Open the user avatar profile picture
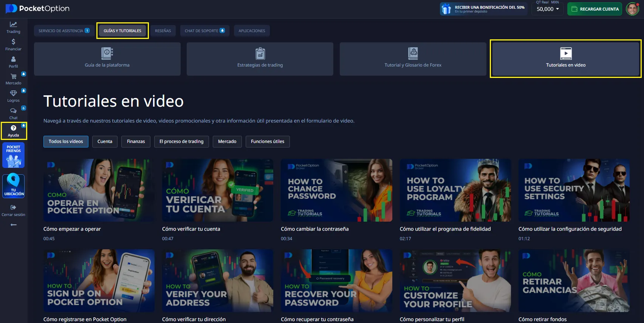644x323 pixels. pyautogui.click(x=632, y=9)
